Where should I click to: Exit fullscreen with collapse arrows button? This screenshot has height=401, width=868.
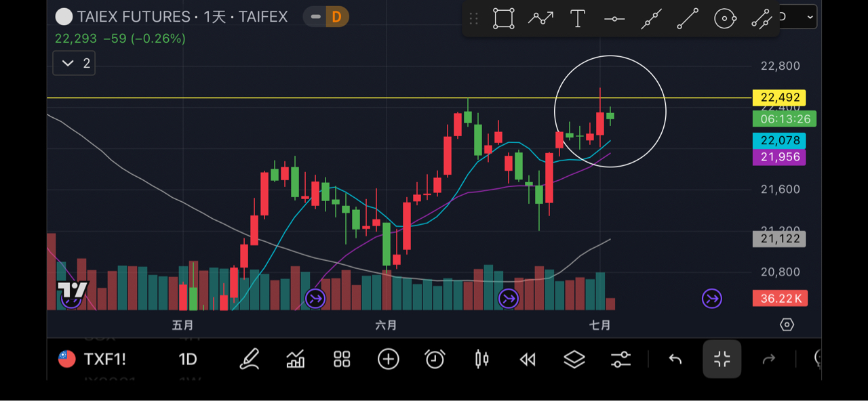(722, 359)
